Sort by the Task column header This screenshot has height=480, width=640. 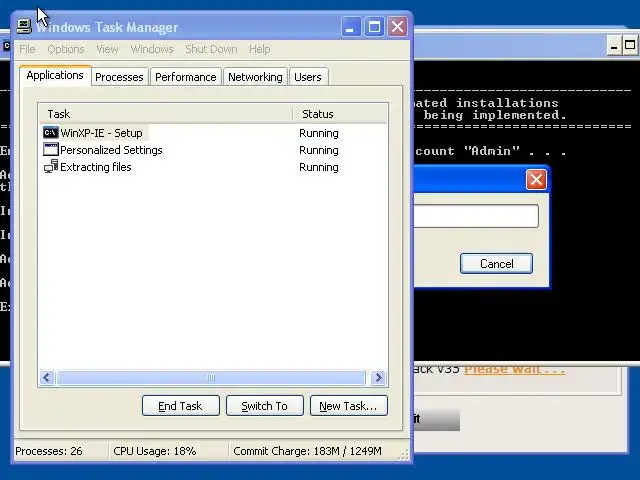(166, 114)
